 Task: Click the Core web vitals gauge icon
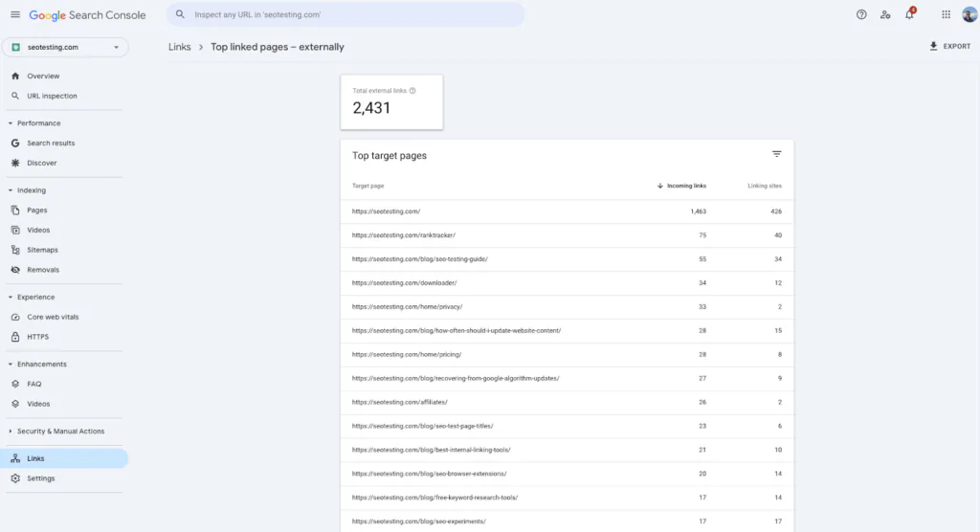point(15,317)
